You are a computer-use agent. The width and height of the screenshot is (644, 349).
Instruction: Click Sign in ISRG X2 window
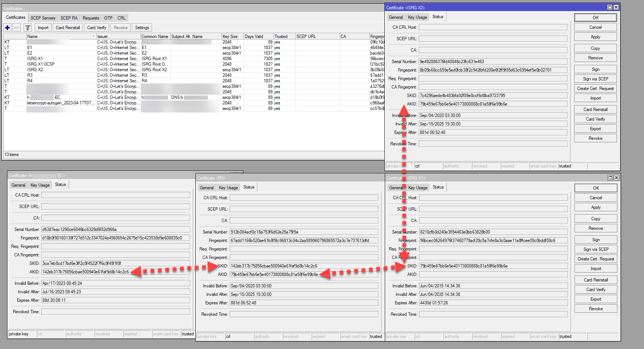point(596,69)
